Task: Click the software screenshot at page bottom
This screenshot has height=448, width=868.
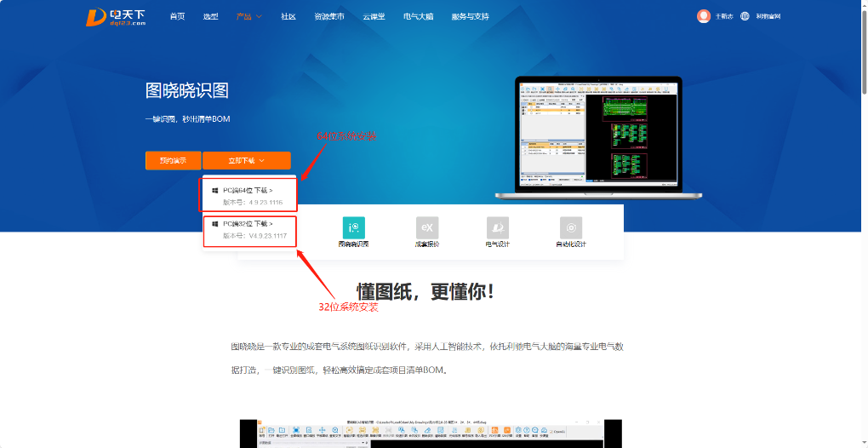Action: pos(431,434)
